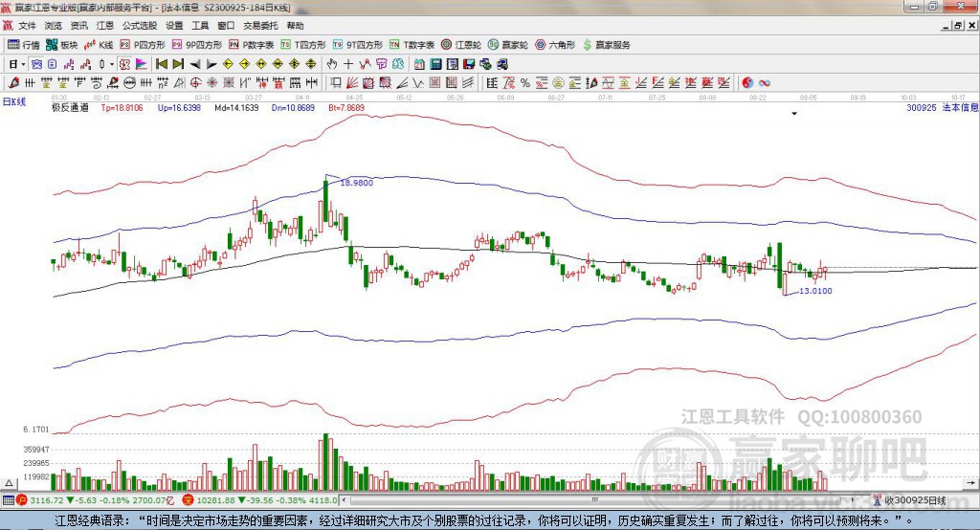980x530 pixels.
Task: Click the 13.0100 low price label
Action: pos(815,291)
